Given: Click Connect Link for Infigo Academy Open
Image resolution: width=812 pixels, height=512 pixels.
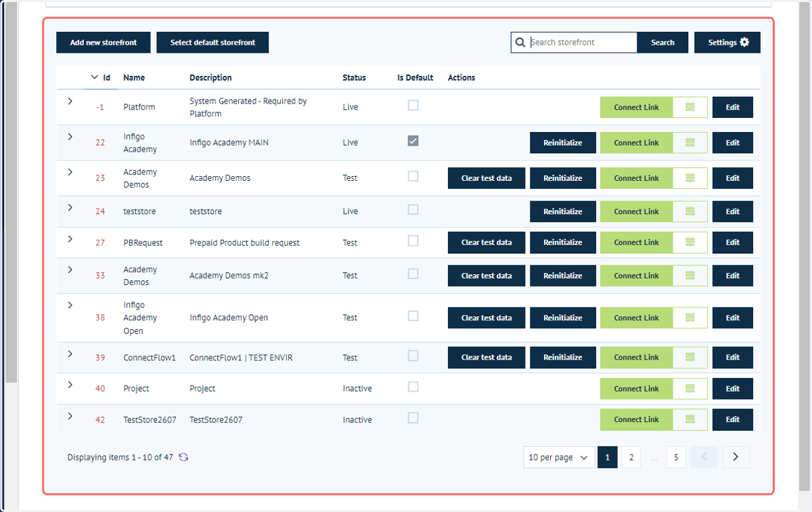Looking at the screenshot, I should click(637, 318).
